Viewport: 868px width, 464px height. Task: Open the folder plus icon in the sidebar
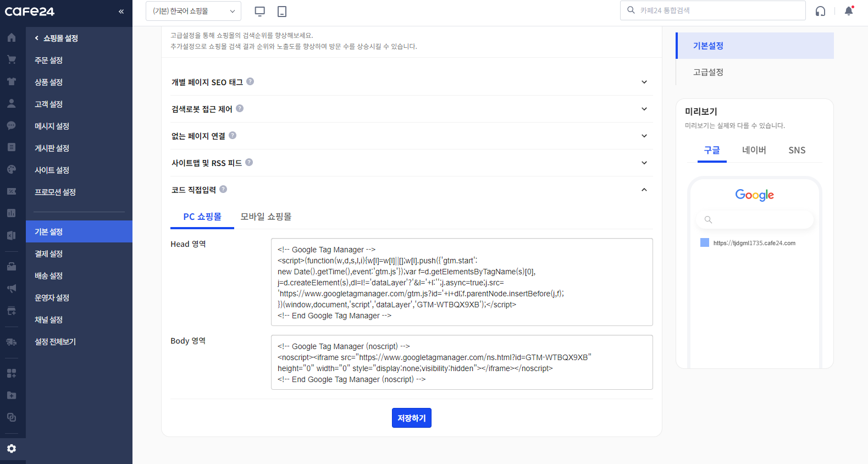point(12,395)
